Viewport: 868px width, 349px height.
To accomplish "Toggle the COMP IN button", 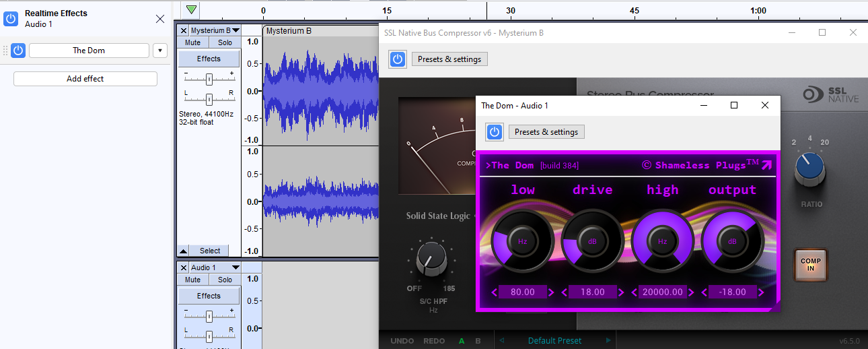I will [810, 264].
